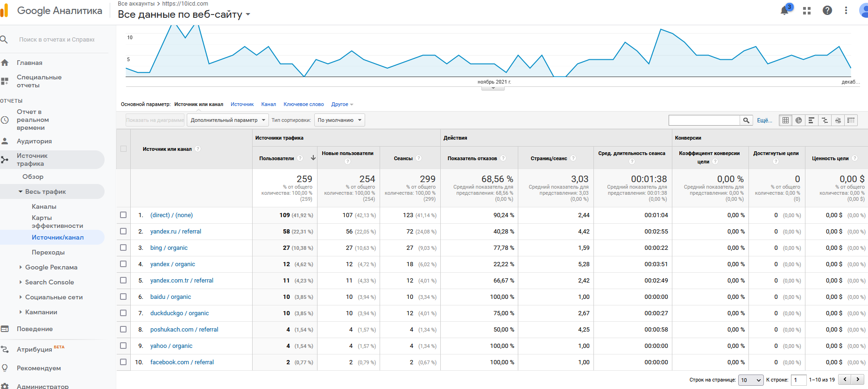Click the chart collapse handle below graph
Image resolution: width=868 pixels, height=389 pixels.
(493, 88)
